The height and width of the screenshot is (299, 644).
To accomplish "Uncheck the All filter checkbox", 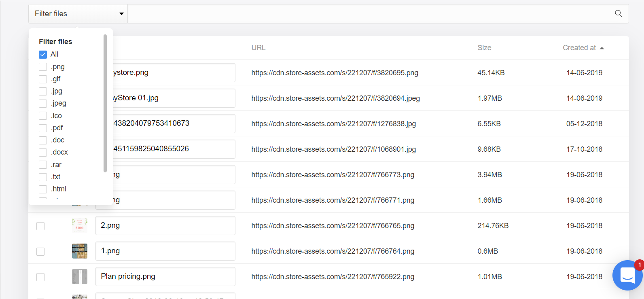I will click(x=43, y=54).
